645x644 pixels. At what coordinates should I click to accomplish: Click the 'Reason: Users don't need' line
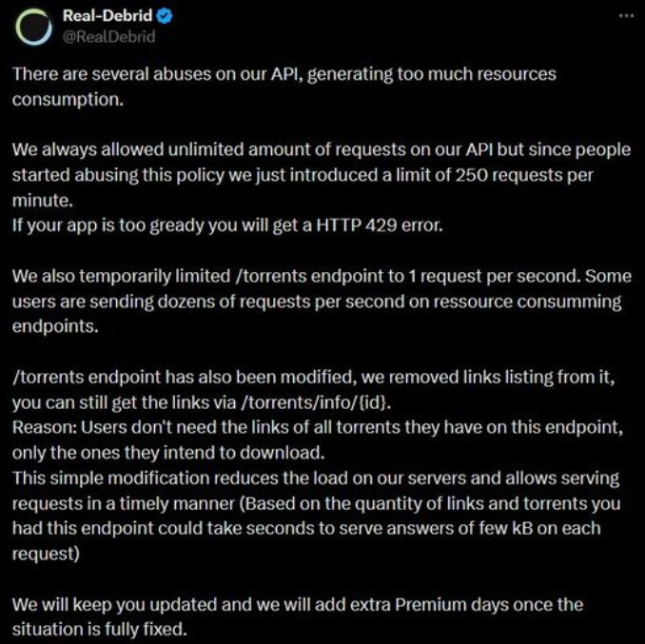(318, 428)
